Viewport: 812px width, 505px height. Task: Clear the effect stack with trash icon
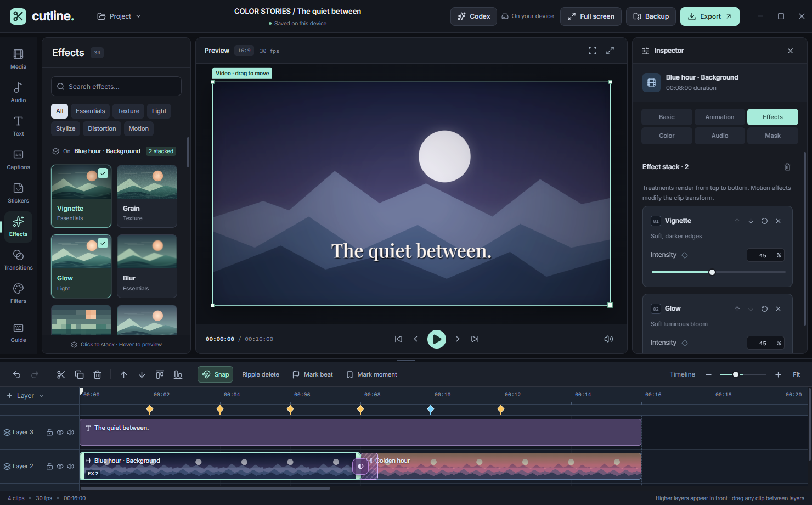(787, 167)
